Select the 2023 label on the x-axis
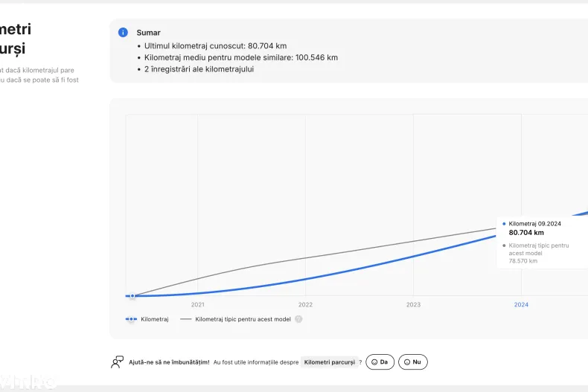 point(413,305)
